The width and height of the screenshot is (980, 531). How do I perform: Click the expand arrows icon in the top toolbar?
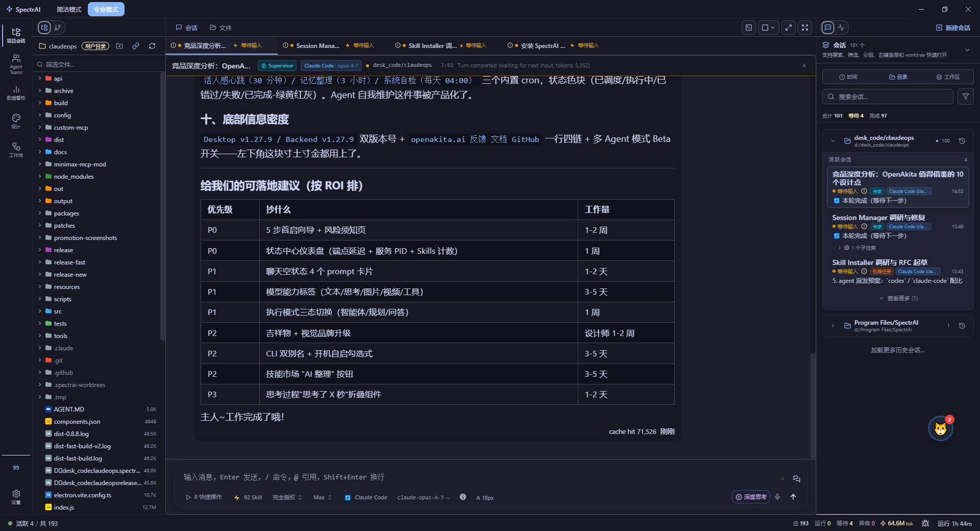[x=789, y=28]
